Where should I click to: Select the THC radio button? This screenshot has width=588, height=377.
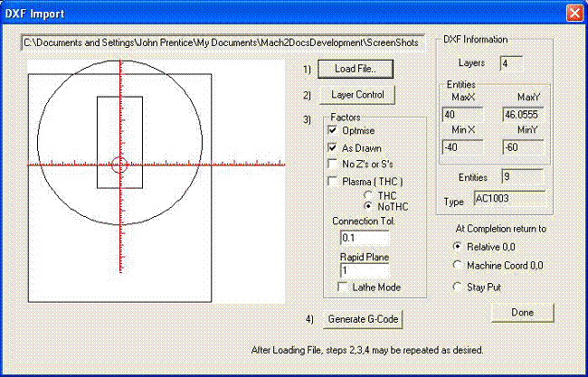point(368,195)
